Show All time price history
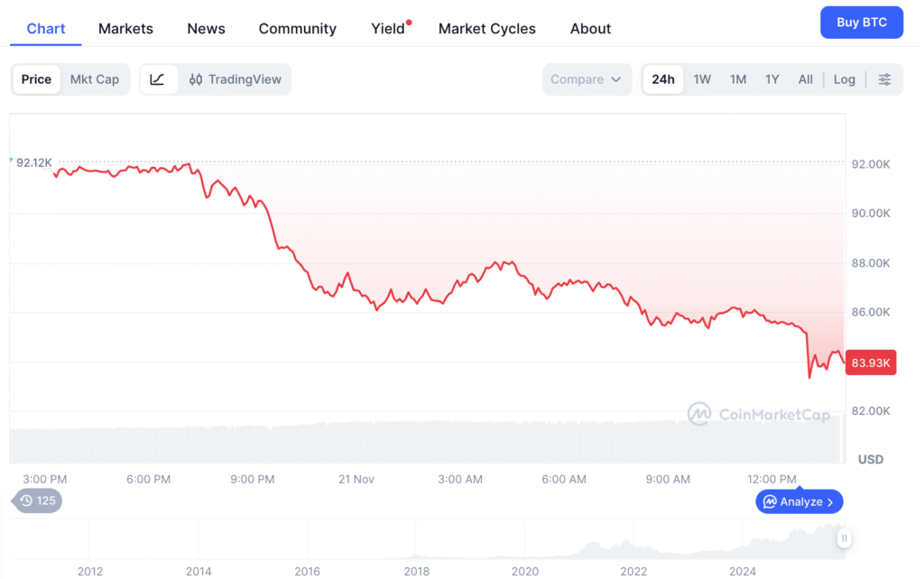This screenshot has width=924, height=579. 805,79
